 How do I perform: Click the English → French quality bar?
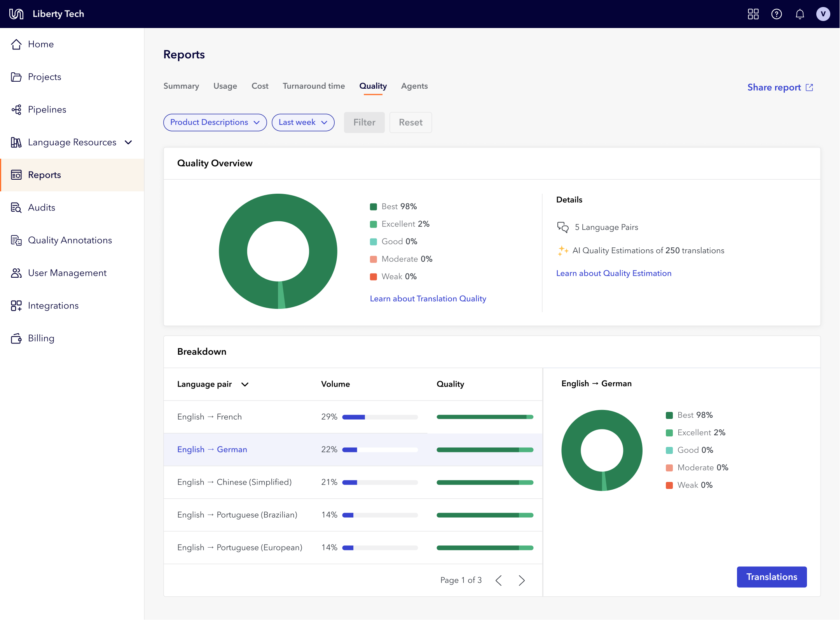tap(485, 417)
